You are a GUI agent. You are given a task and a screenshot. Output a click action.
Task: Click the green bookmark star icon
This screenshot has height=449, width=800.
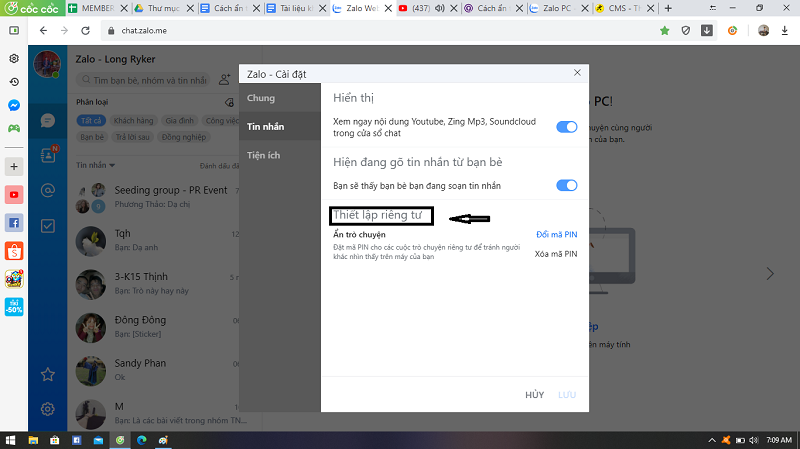[664, 31]
